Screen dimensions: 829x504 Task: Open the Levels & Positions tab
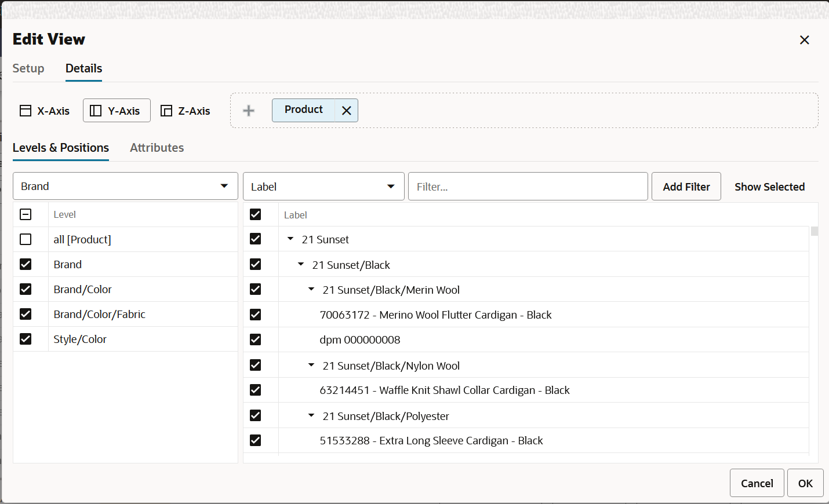click(61, 148)
